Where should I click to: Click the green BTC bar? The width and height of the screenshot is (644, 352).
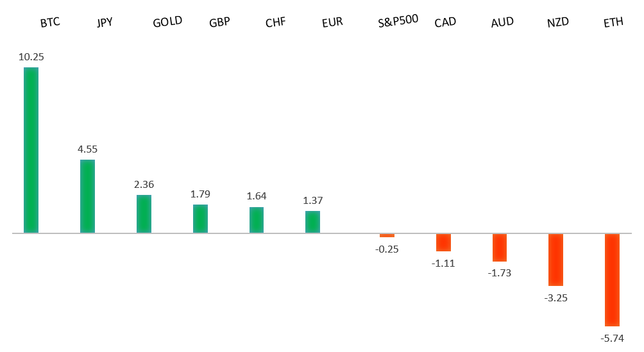(x=31, y=150)
